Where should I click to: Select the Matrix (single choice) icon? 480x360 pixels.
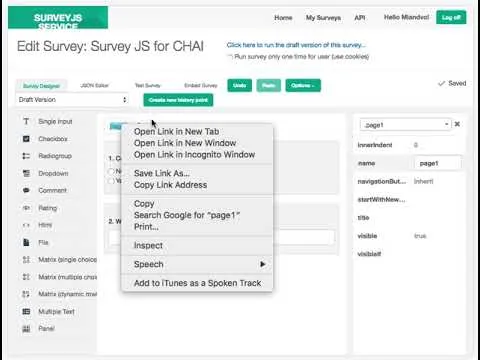(26, 259)
